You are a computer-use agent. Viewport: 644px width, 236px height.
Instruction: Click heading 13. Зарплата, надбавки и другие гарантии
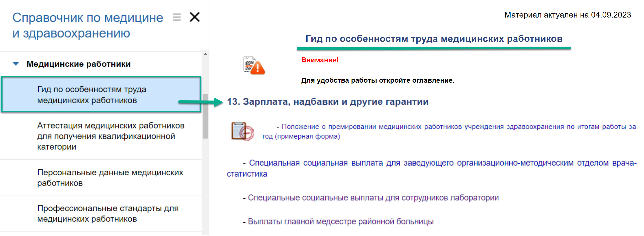(328, 102)
